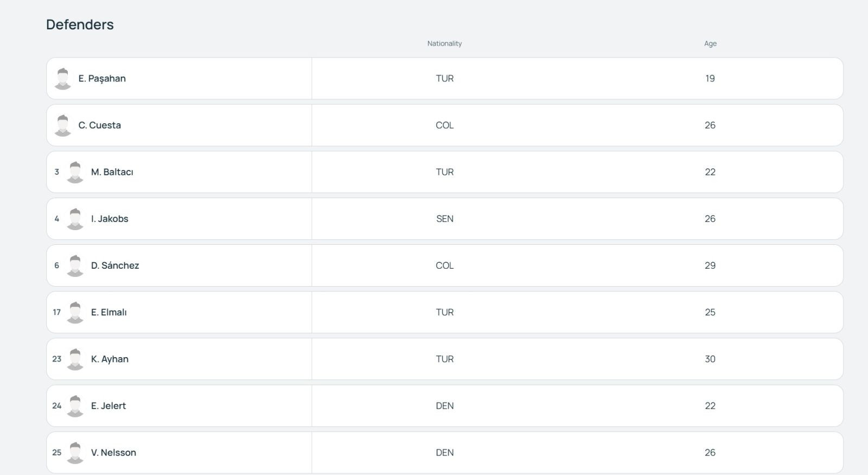Select the M. Baltacı player name
The width and height of the screenshot is (868, 475).
pyautogui.click(x=112, y=172)
